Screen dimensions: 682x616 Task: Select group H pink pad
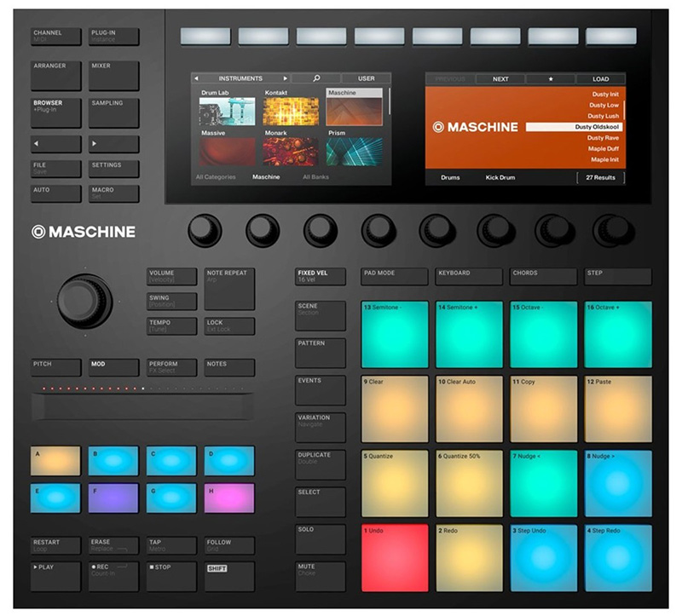tap(229, 498)
